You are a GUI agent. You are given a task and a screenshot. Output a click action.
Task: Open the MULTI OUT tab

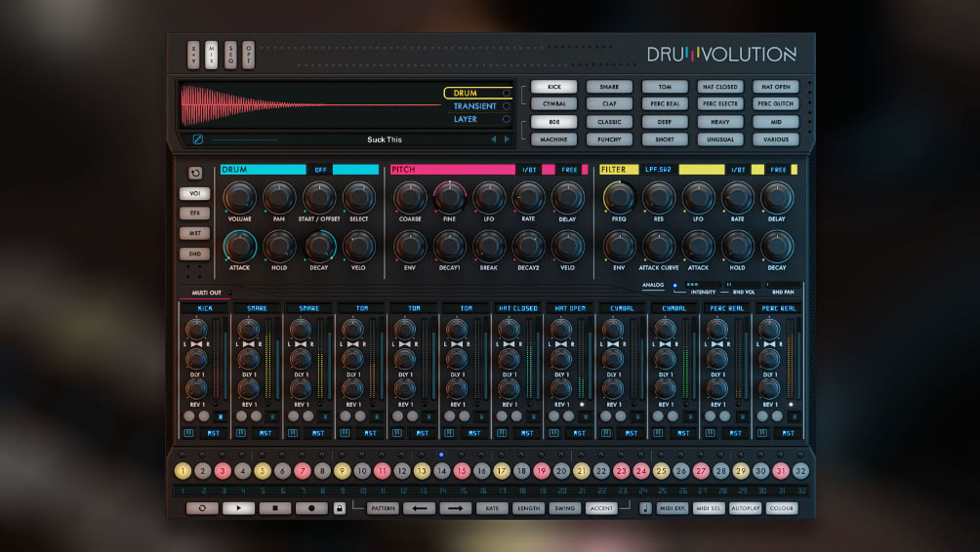pos(204,292)
